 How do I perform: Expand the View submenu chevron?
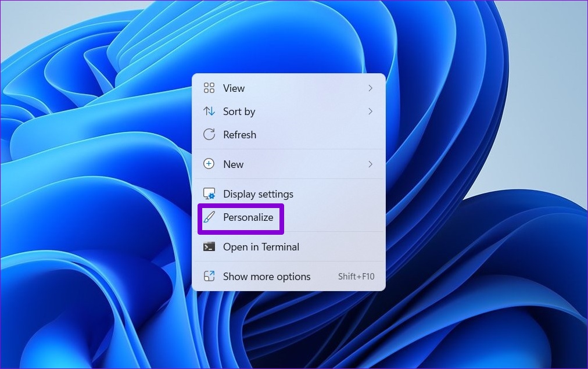point(371,88)
